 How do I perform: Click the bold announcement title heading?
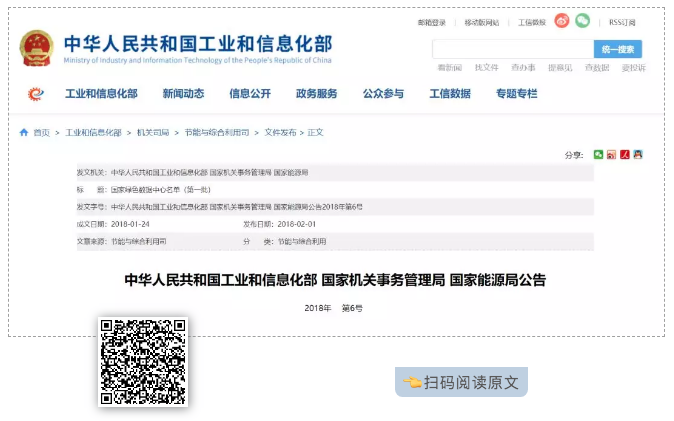(335, 280)
